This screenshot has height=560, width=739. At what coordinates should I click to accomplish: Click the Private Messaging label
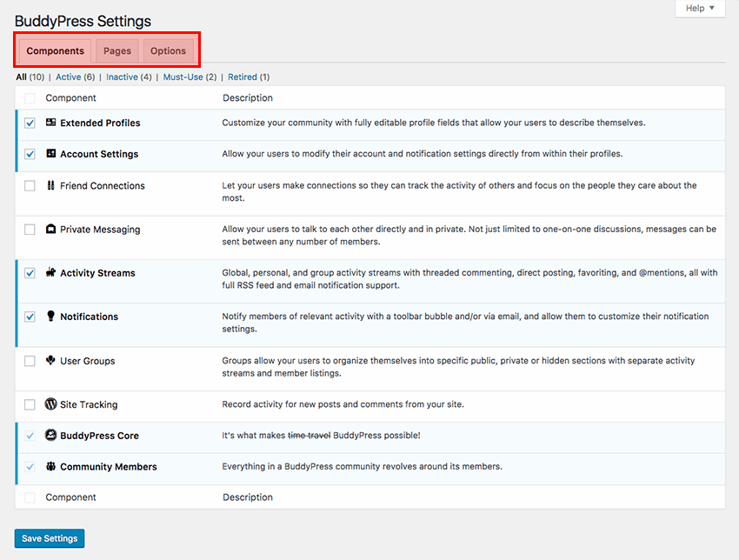click(x=100, y=230)
